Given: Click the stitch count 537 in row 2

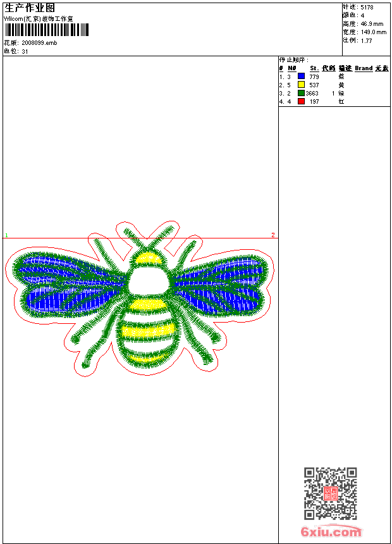Looking at the screenshot, I should click(314, 85).
